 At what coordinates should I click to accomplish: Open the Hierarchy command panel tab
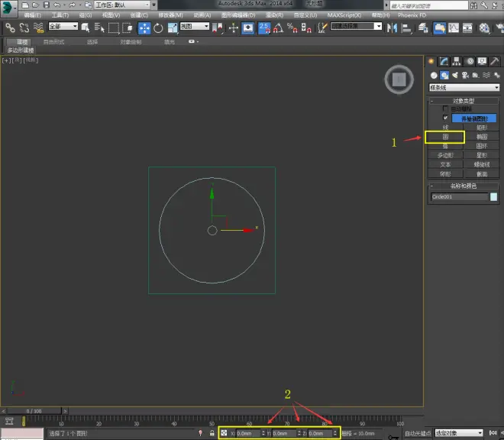pyautogui.click(x=457, y=61)
